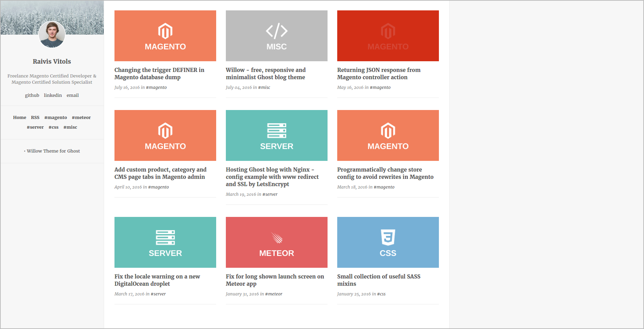Click MAGENTO label on red card
The height and width of the screenshot is (329, 644).
[x=388, y=47]
